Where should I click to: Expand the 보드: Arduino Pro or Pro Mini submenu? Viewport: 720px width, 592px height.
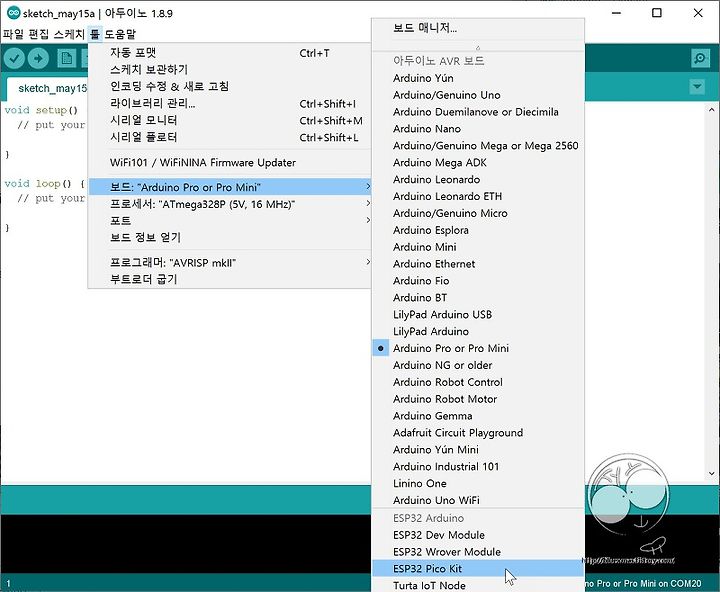tap(229, 187)
